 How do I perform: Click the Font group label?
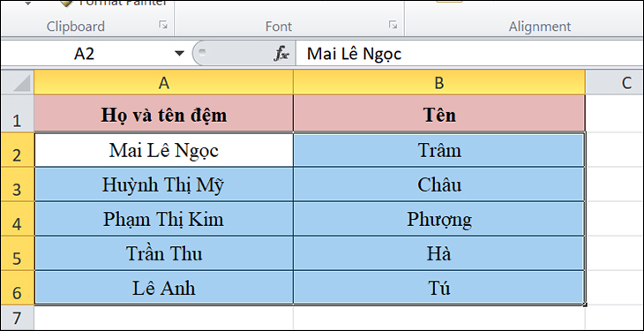tap(279, 26)
